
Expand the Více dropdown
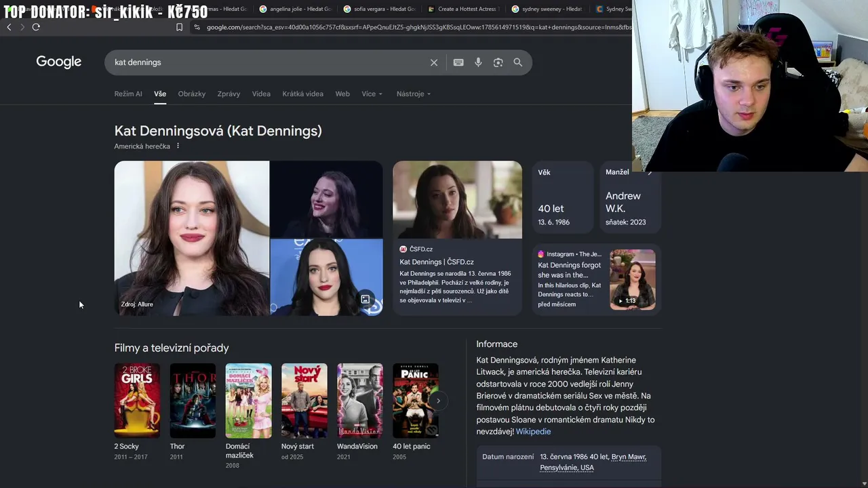(372, 94)
